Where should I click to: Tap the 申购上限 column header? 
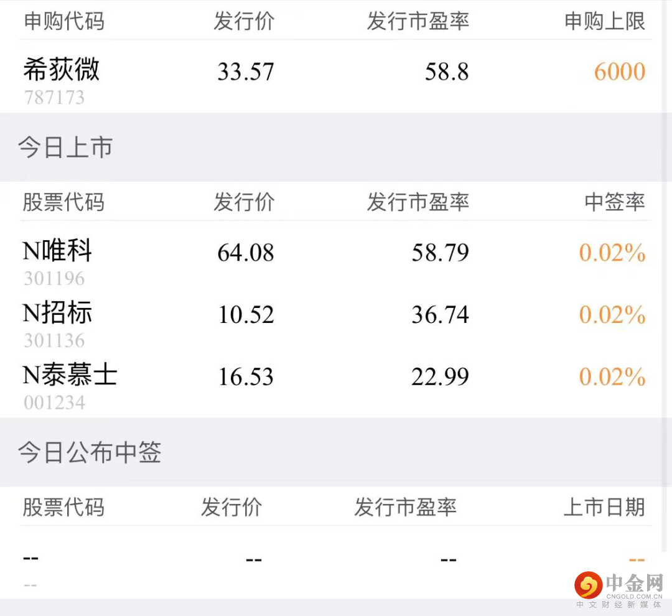coord(604,22)
